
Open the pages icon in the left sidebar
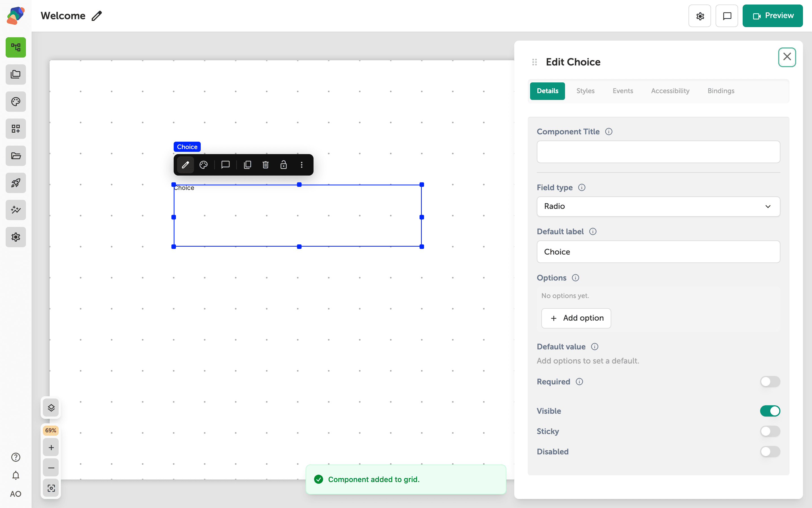[16, 75]
